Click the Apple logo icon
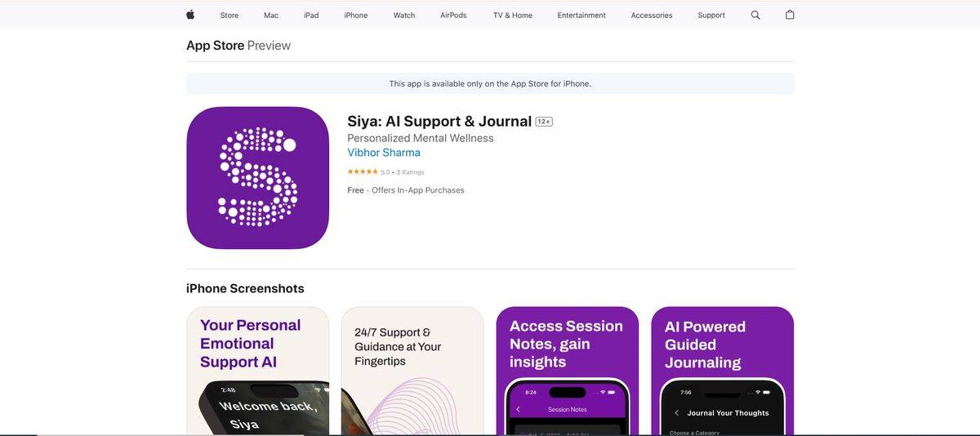980x436 pixels. tap(190, 15)
